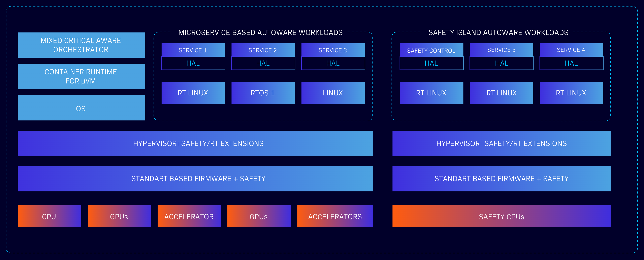
Task: Click the Safety Island Autoware Workloads title
Action: [498, 32]
